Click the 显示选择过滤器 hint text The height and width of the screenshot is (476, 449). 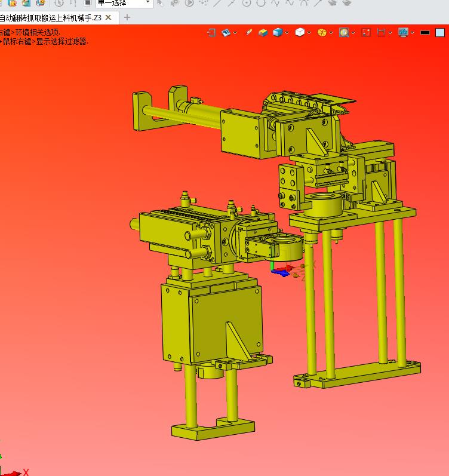[x=62, y=41]
